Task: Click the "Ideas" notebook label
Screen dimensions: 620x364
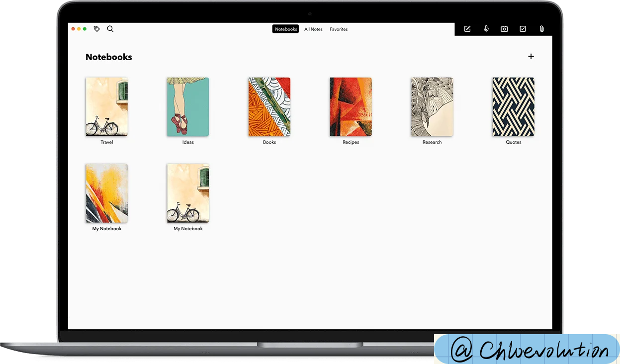Action: click(188, 142)
